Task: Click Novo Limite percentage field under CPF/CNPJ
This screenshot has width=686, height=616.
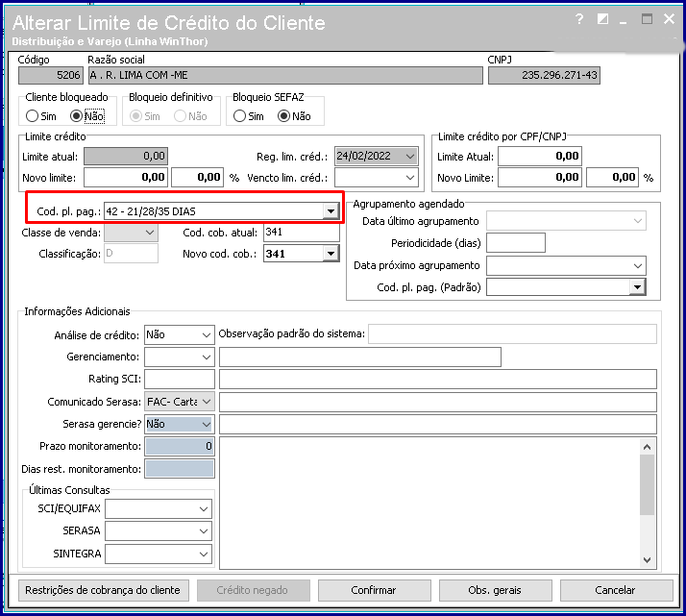Action: point(613,177)
